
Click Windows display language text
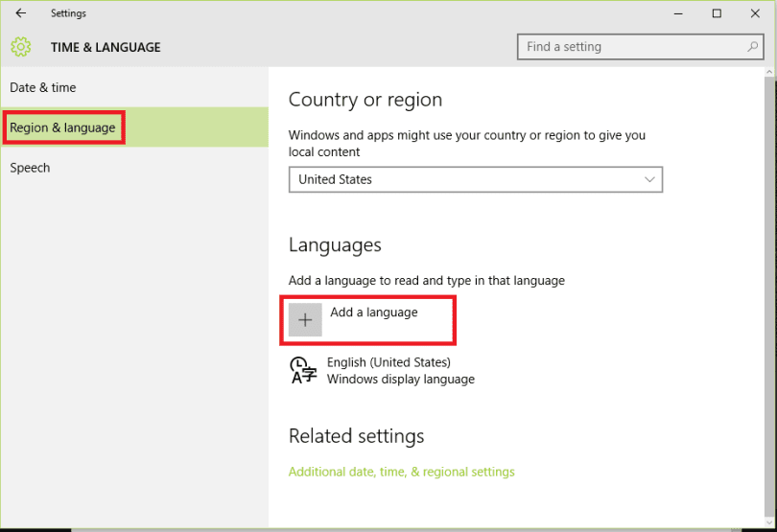point(401,380)
